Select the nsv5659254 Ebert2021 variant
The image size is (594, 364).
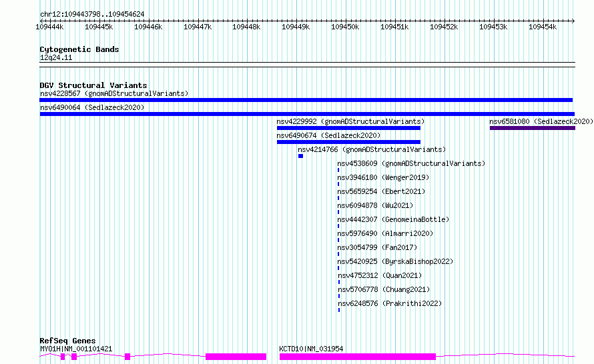(x=381, y=191)
